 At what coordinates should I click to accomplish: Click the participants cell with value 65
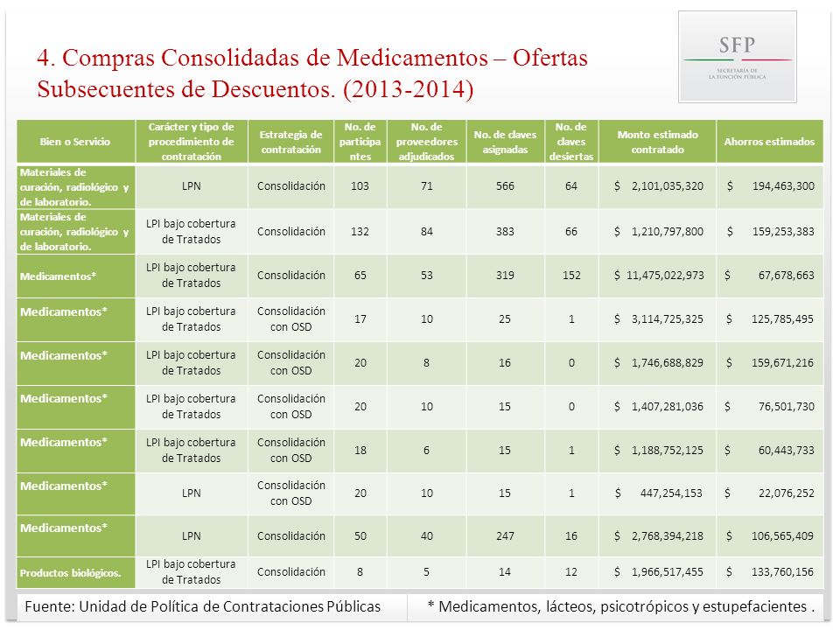tap(360, 276)
